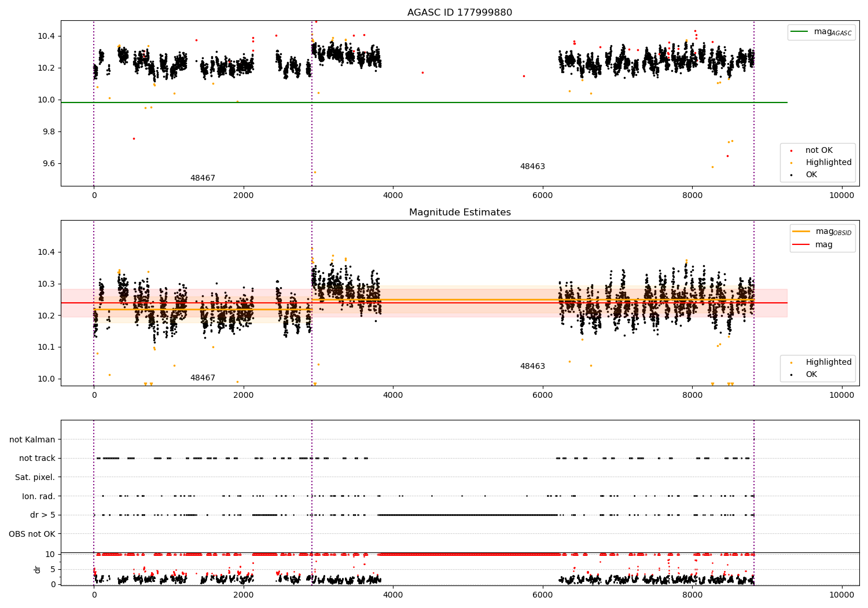Click the 6000 x-axis tick of the bottom plot
Image resolution: width=868 pixels, height=608 pixels.
[543, 595]
